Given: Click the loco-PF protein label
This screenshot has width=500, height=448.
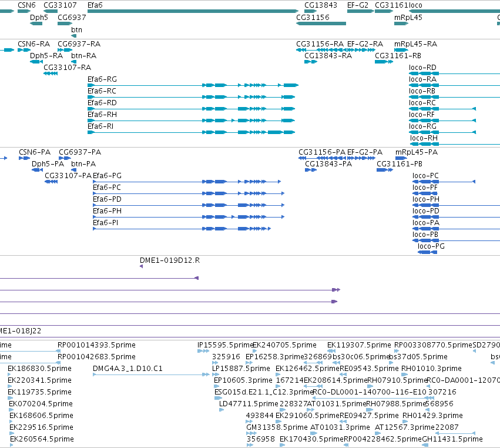Looking at the screenshot, I should (x=425, y=188).
